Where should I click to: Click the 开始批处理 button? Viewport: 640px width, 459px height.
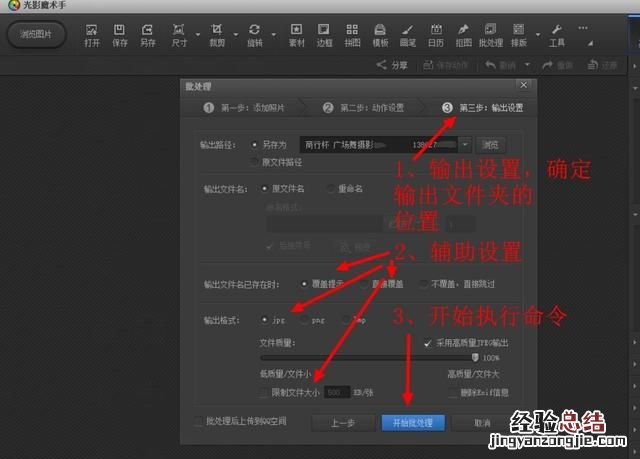pos(413,423)
